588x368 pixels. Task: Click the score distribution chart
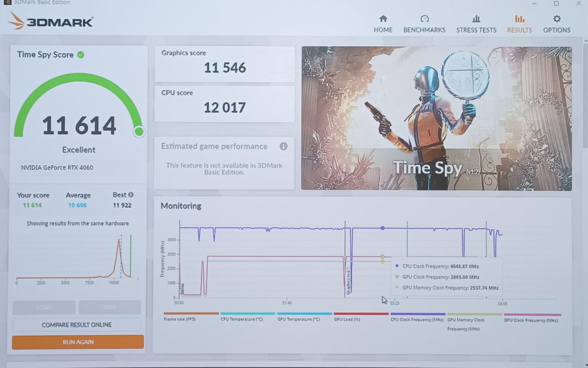coord(77,259)
